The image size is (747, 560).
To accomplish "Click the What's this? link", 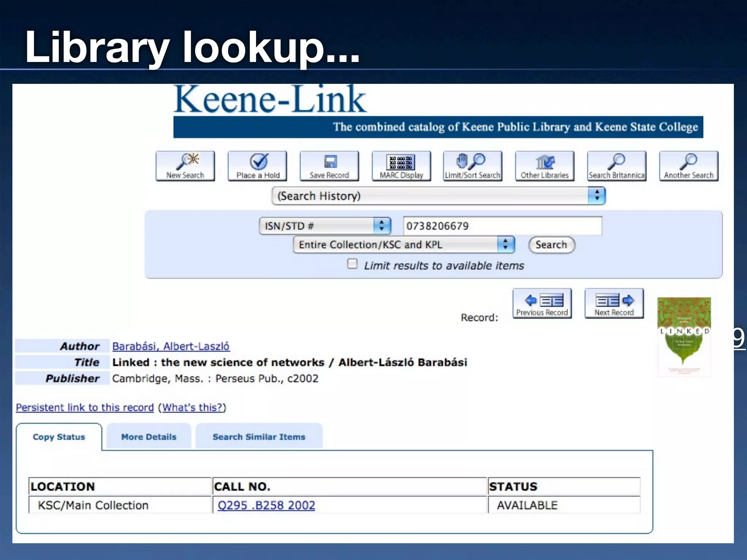I will (192, 407).
